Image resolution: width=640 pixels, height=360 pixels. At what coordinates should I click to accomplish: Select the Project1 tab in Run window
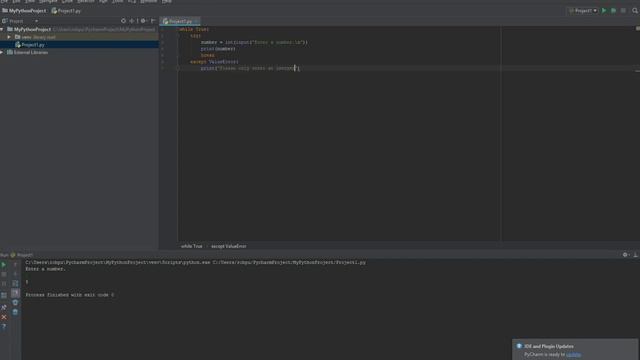pos(21,255)
